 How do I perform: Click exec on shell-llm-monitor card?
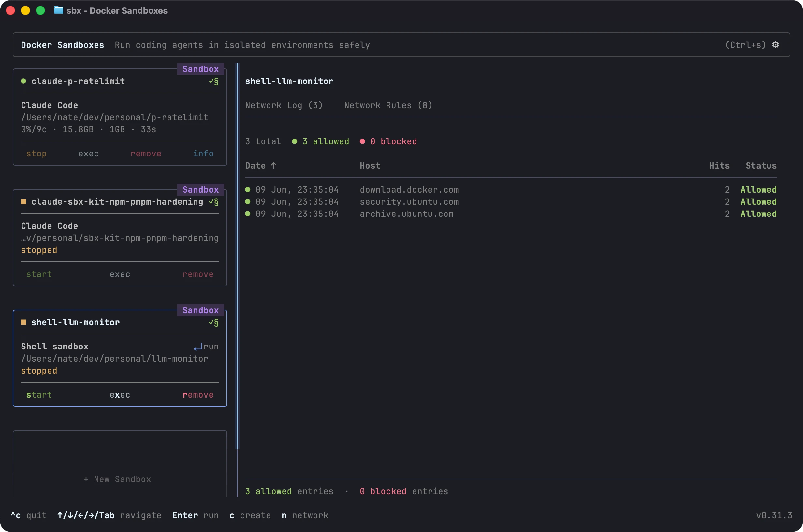120,395
